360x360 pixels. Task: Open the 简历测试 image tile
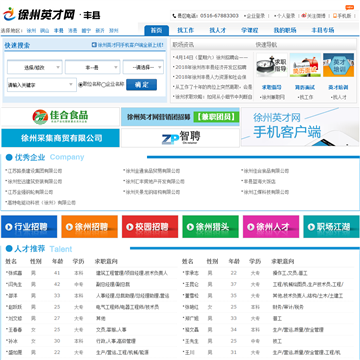coord(305,65)
